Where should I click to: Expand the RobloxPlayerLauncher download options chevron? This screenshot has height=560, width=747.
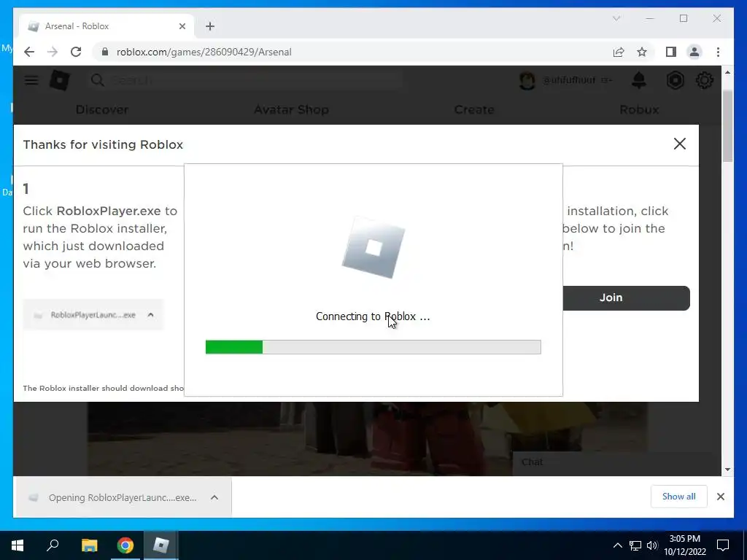pyautogui.click(x=214, y=497)
